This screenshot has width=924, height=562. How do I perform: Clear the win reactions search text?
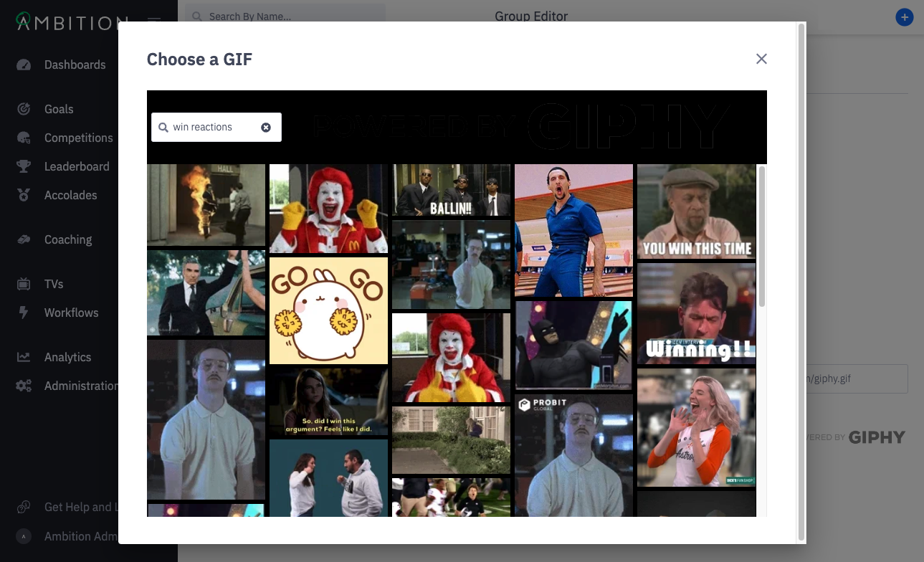coord(266,127)
